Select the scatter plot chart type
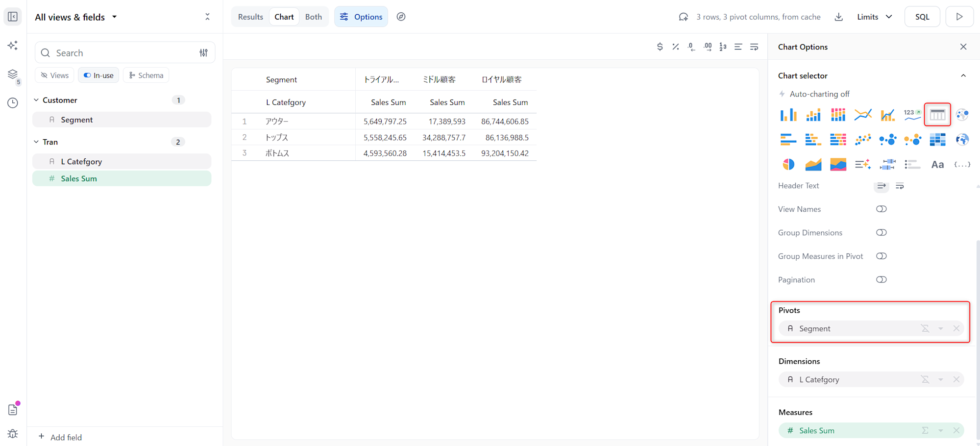 [x=862, y=140]
